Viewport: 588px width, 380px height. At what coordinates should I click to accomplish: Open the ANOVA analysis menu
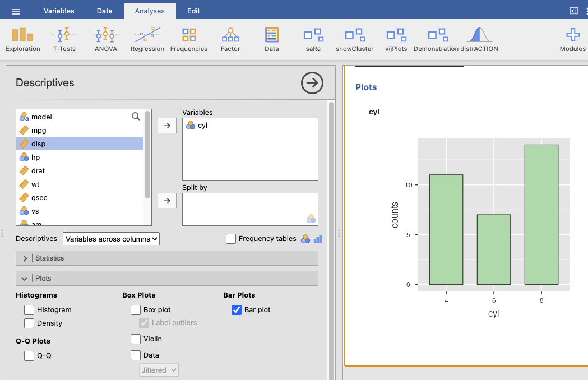pos(105,40)
